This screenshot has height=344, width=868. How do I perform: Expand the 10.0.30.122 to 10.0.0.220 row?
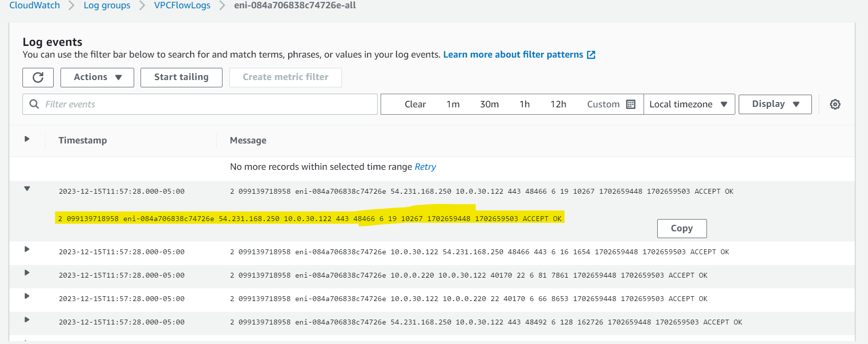pos(27,296)
